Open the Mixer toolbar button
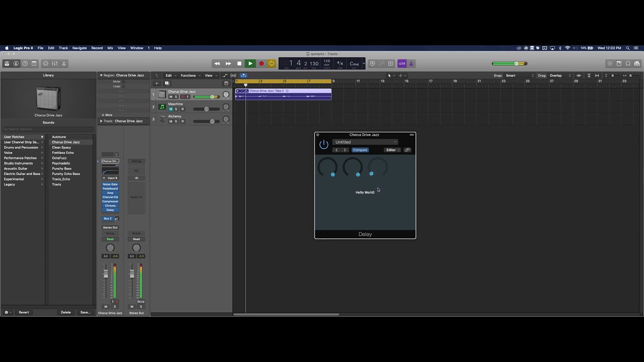Viewport: 644px width, 362px height. [x=55, y=63]
